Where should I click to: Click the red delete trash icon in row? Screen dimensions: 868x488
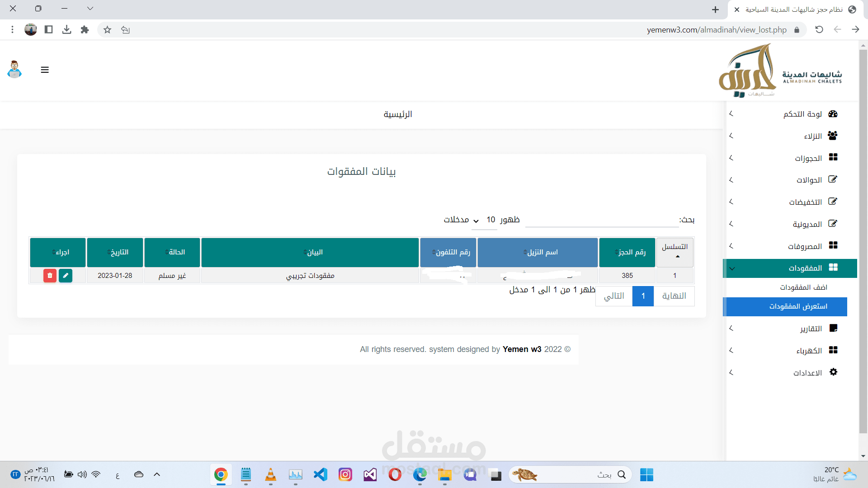click(50, 276)
